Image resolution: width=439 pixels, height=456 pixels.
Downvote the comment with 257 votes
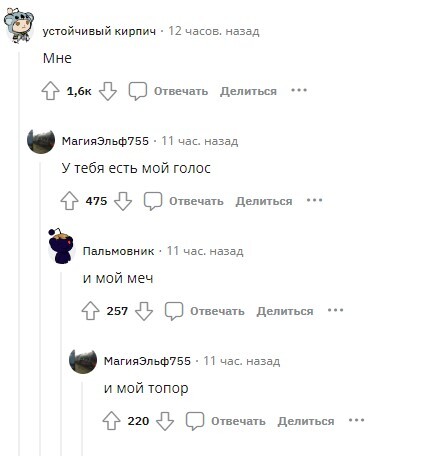coord(144,311)
